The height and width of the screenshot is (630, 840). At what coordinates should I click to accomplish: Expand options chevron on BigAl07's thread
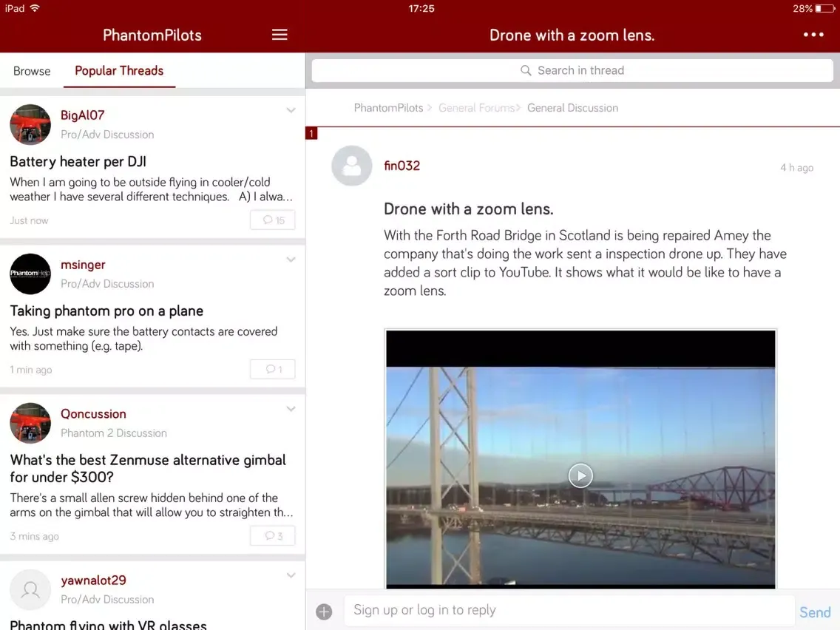(x=291, y=110)
